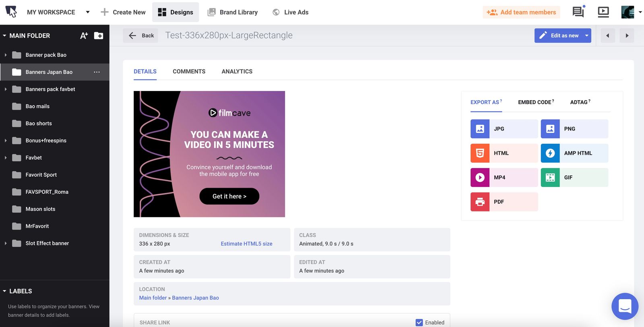Open account dropdown arrow next to avatar

click(x=640, y=12)
